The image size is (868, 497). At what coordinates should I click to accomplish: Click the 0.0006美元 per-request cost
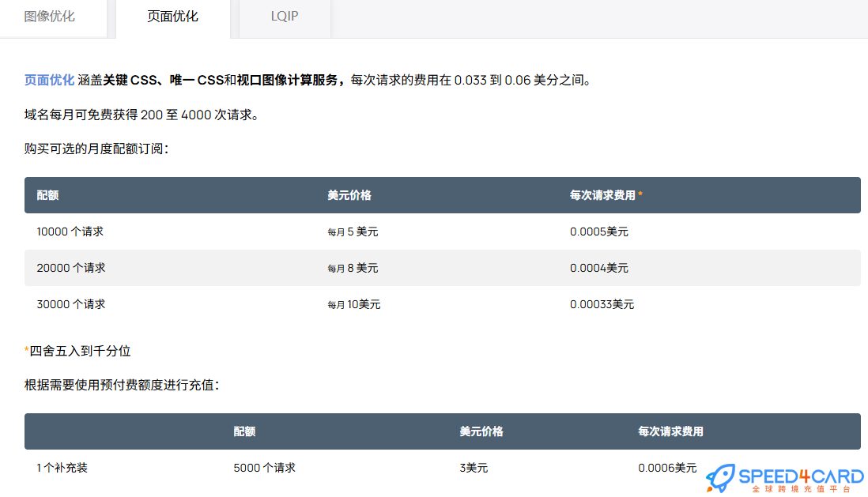point(667,469)
